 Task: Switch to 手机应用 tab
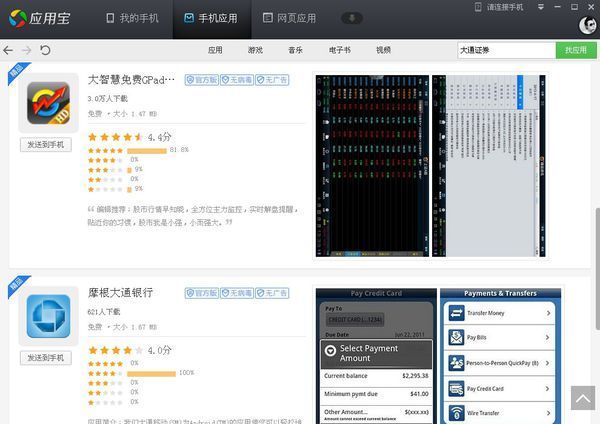pos(211,18)
